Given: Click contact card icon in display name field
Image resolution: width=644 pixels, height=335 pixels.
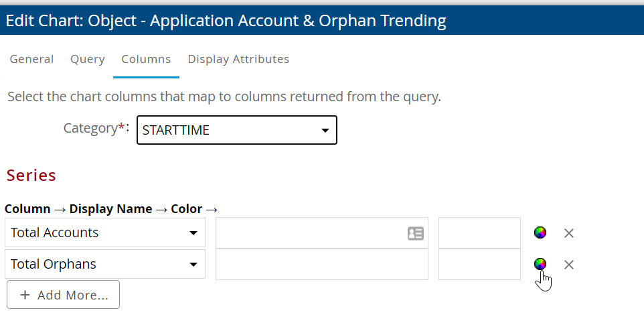Looking at the screenshot, I should [415, 233].
